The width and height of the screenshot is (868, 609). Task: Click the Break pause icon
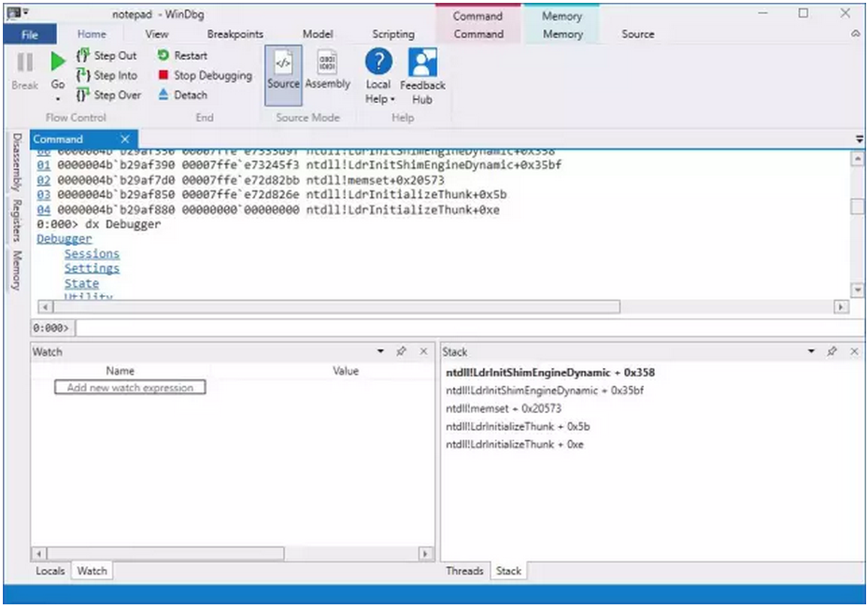click(x=25, y=63)
